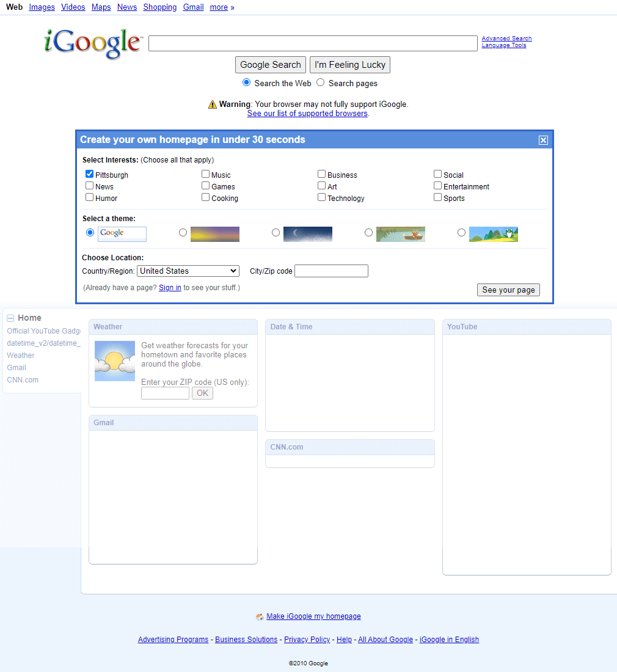Click the classic Google theme thumbnail
The width and height of the screenshot is (617, 672).
(x=122, y=234)
